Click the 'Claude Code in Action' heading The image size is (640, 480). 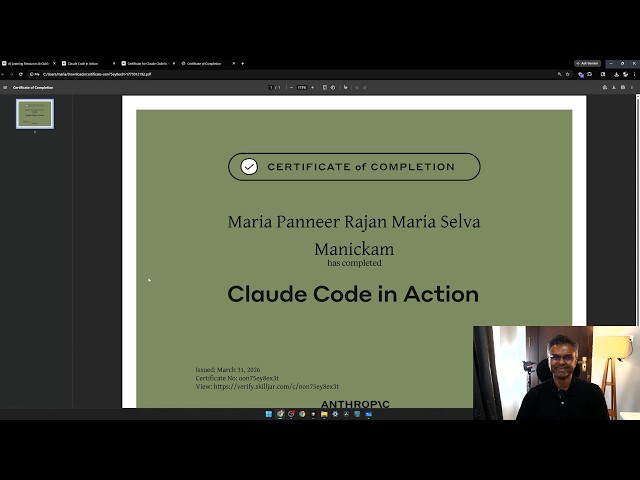(x=353, y=294)
